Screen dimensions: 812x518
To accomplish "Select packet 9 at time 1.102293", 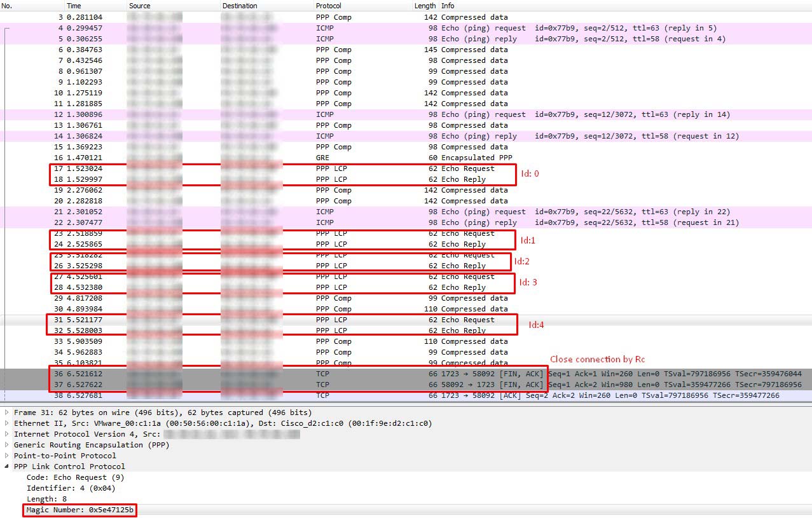I will pos(406,82).
